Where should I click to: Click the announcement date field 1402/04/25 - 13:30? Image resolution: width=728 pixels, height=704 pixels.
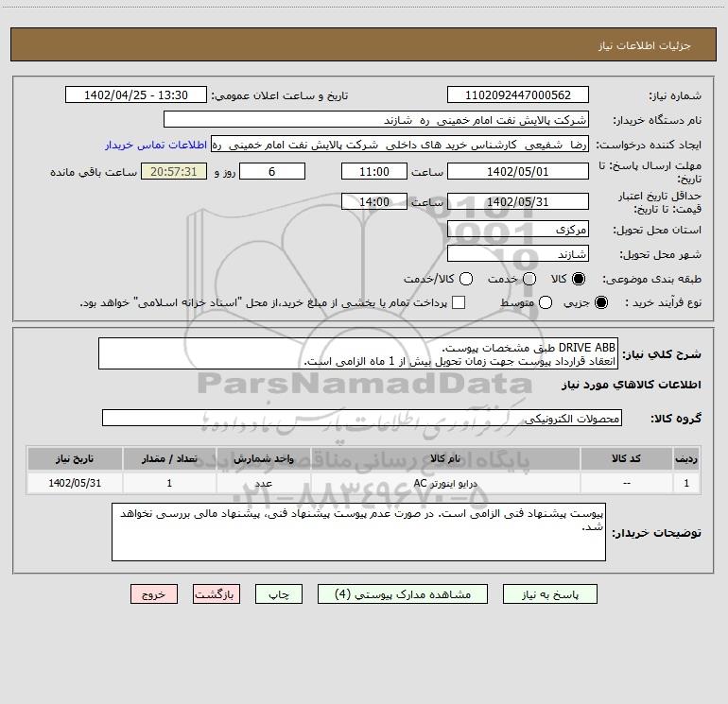(136, 94)
